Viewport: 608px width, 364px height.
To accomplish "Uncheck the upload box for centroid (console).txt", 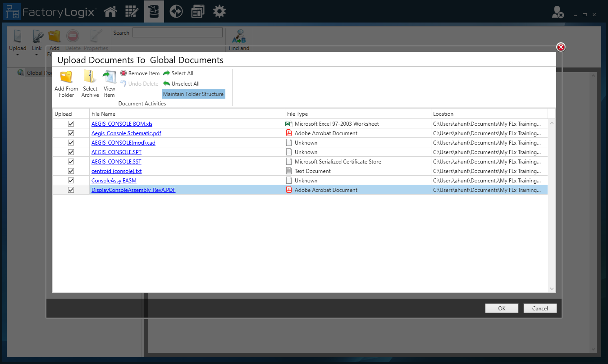I will pyautogui.click(x=71, y=171).
